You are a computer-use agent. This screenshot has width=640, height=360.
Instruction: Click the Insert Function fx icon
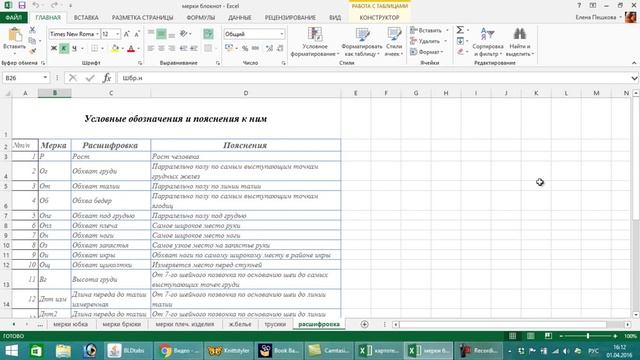coord(107,78)
